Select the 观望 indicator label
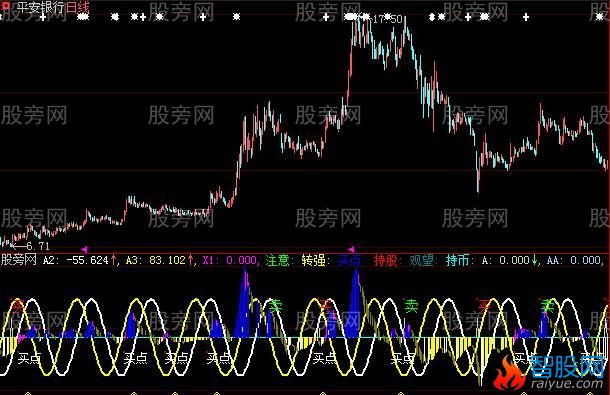The height and width of the screenshot is (395, 610). (421, 260)
